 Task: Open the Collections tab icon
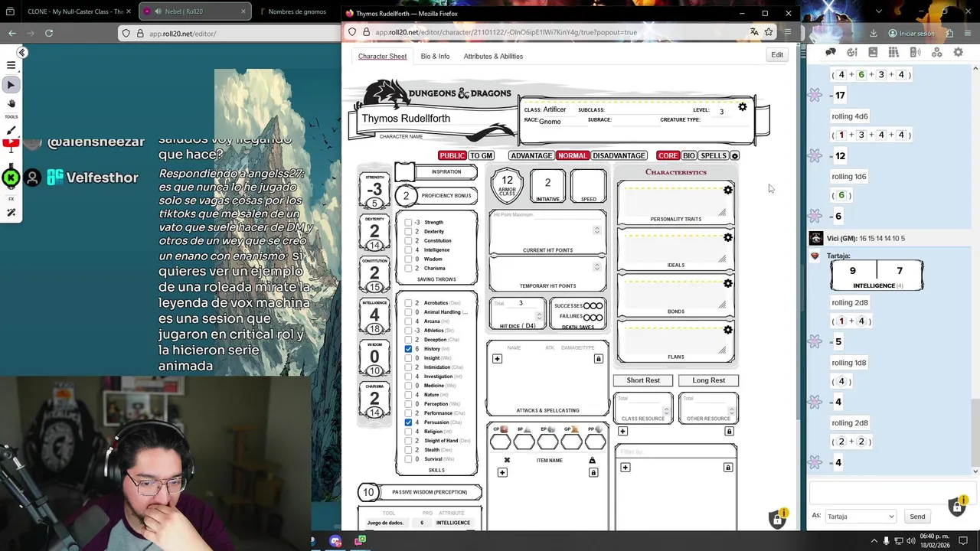tap(936, 52)
